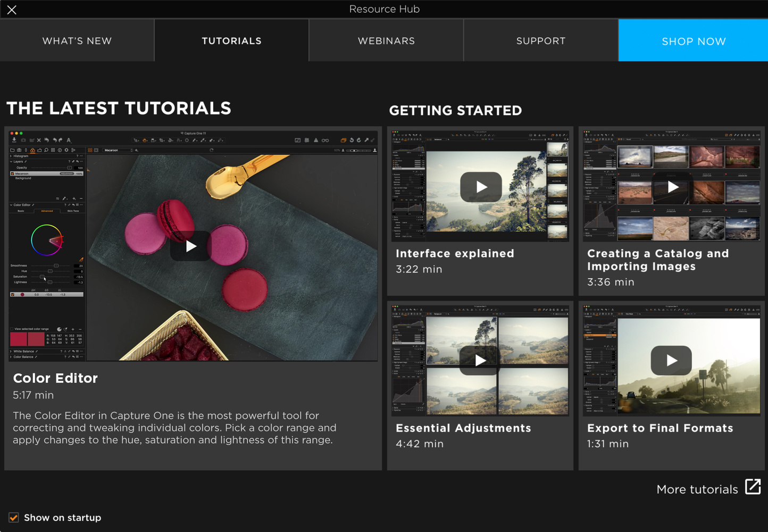Play the Essential Adjustments video

[480, 360]
